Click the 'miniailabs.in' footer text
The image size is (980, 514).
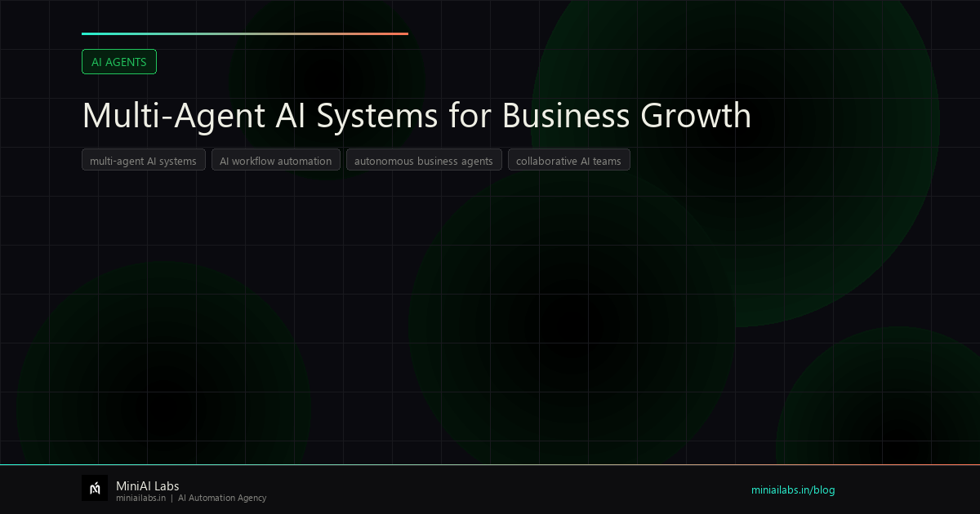(x=141, y=498)
